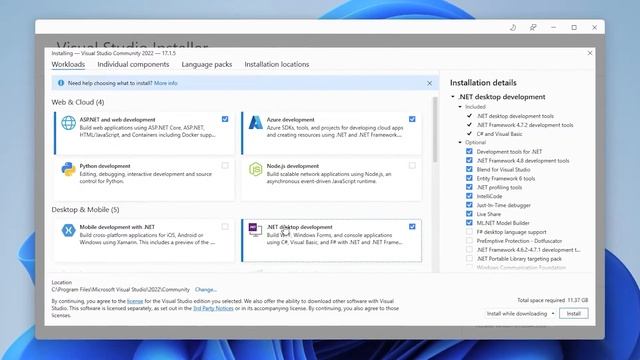Check PreEmptive Protection - Dotfuscator option
640x360 pixels.
[469, 241]
